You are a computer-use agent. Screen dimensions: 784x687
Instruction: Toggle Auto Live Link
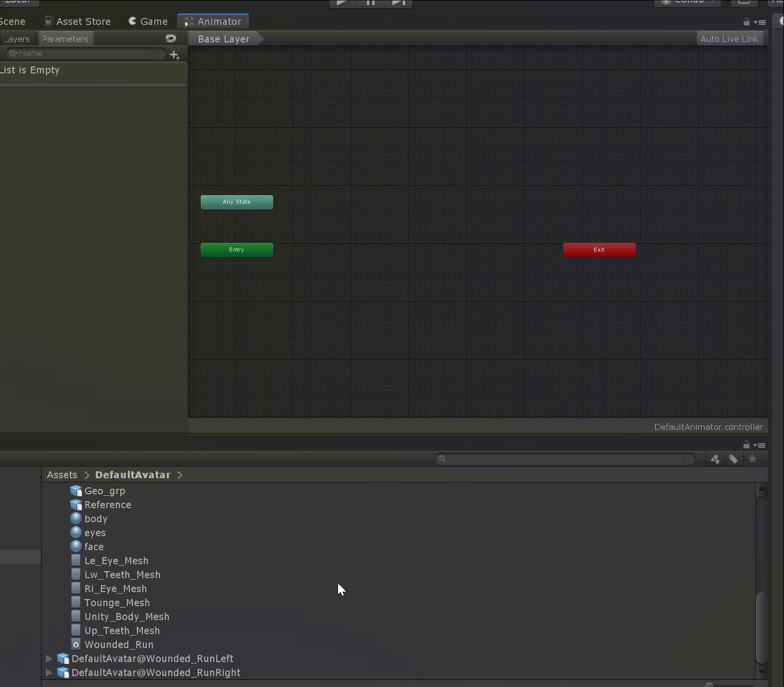729,39
